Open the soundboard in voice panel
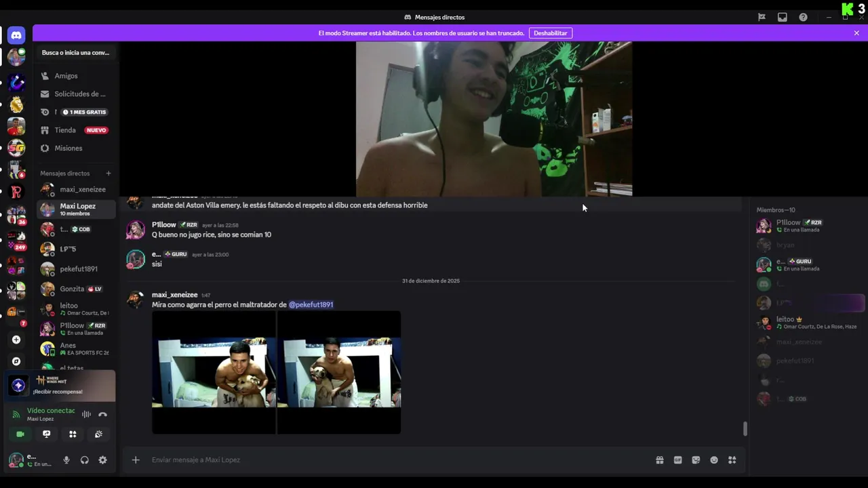This screenshot has width=868, height=488. 99,434
